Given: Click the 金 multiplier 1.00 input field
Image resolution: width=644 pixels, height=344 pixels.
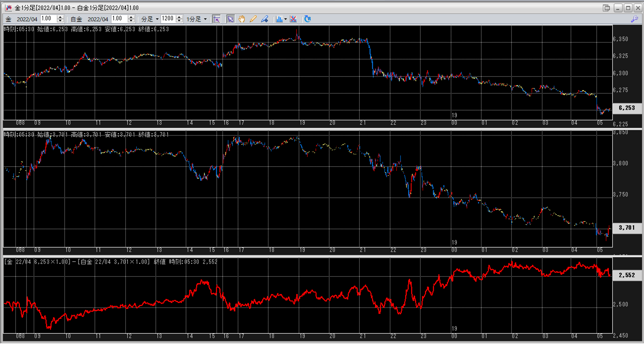Looking at the screenshot, I should click(48, 19).
